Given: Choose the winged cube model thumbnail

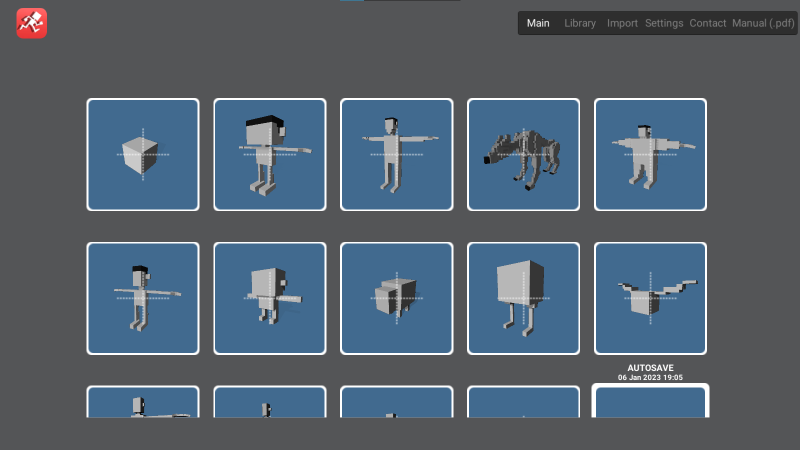Looking at the screenshot, I should (651, 298).
